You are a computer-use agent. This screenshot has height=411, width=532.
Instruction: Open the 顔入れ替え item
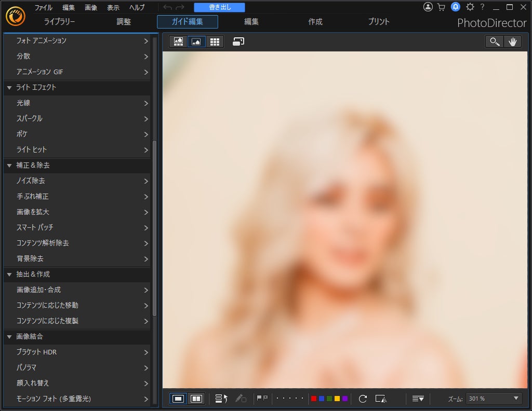click(77, 383)
